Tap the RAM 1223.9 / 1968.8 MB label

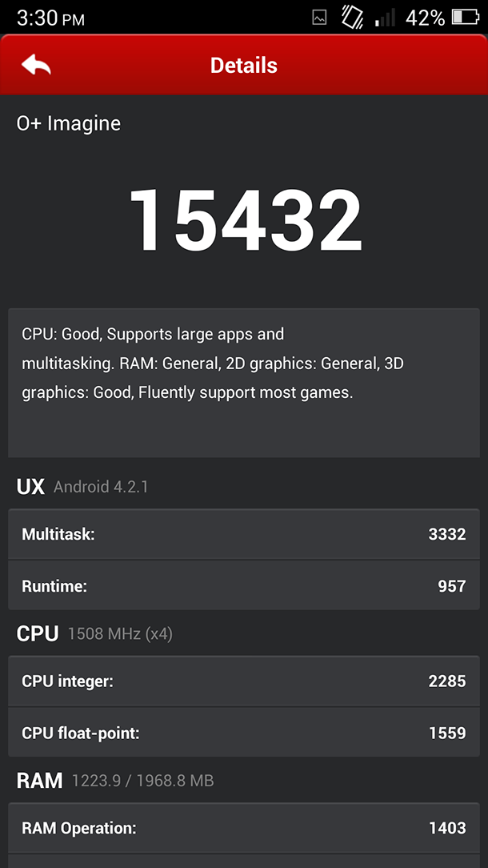pyautogui.click(x=142, y=781)
